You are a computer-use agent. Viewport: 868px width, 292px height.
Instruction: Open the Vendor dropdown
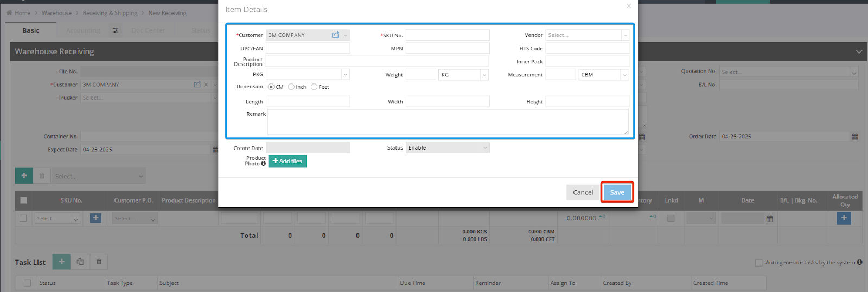(x=587, y=35)
